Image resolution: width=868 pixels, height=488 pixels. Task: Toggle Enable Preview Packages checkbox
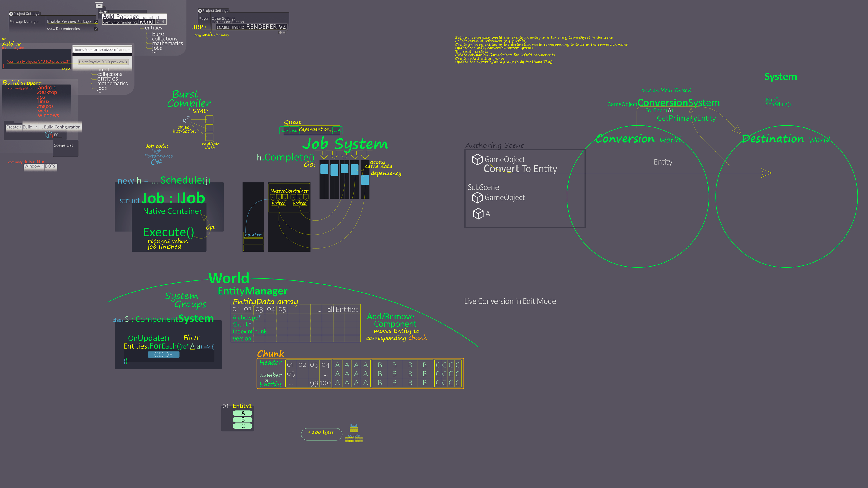(x=96, y=22)
